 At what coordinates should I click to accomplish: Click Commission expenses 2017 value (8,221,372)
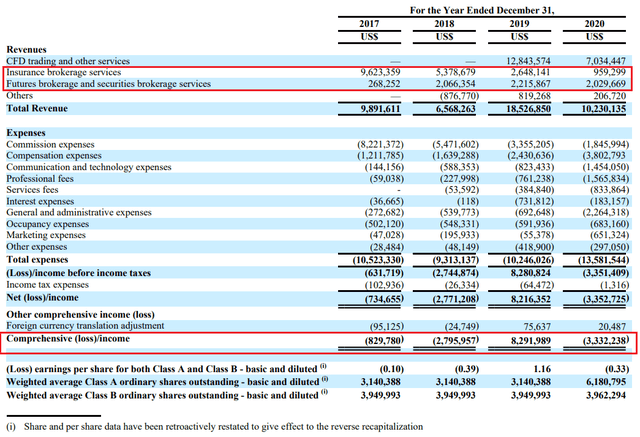click(380, 144)
